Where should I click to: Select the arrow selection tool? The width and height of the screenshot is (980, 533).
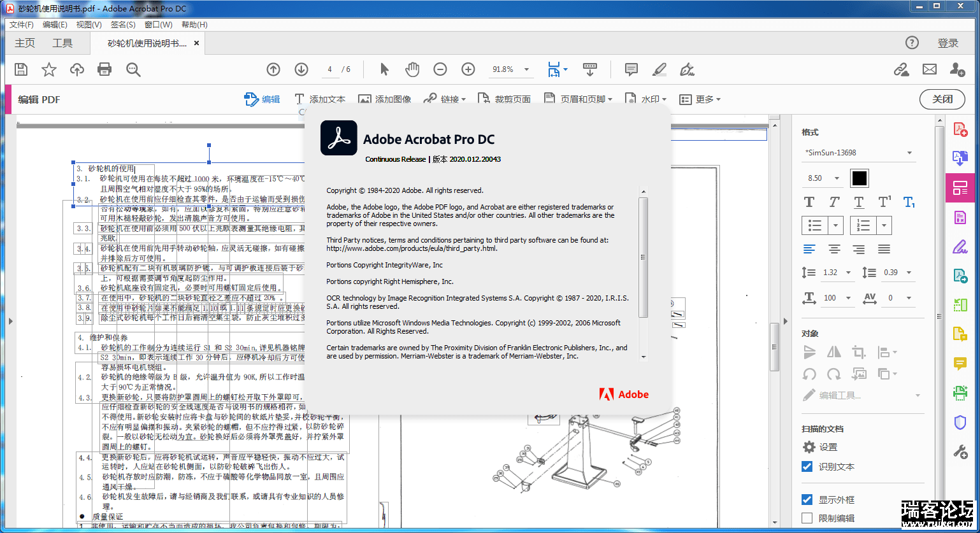tap(384, 69)
